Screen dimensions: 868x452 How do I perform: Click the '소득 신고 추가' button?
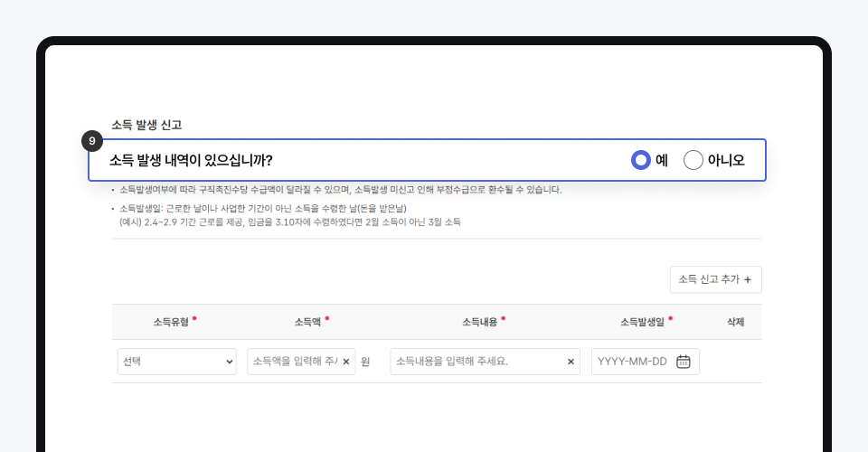[x=715, y=279]
